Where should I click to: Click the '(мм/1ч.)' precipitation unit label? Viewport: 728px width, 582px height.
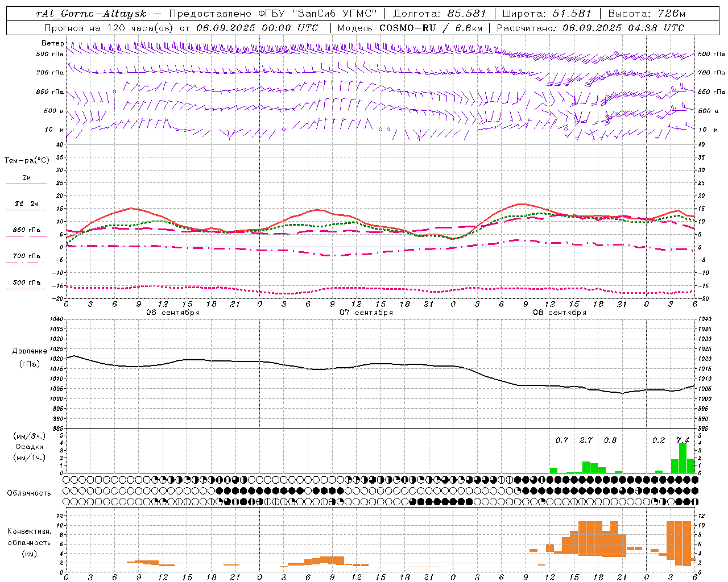[30, 458]
